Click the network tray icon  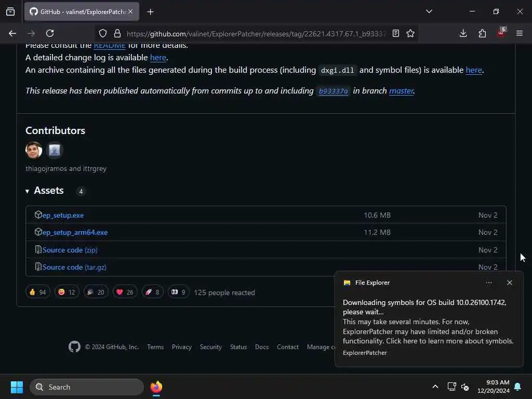coord(451,387)
